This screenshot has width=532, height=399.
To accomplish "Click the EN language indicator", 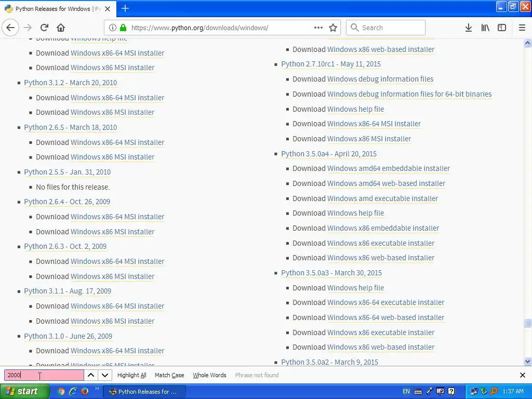I will coord(406,392).
